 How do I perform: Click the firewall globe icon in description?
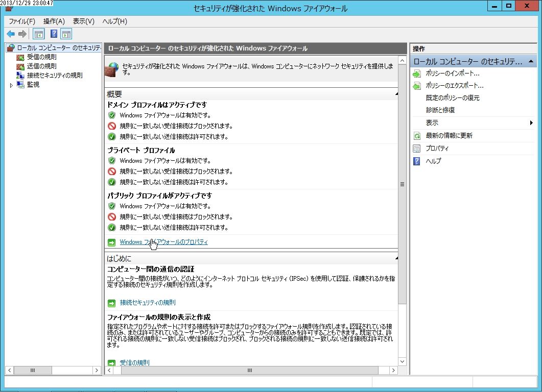coord(112,69)
